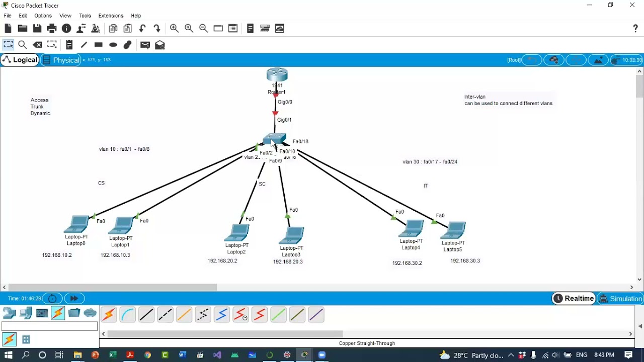Open the Options menu
The height and width of the screenshot is (362, 644).
click(43, 16)
